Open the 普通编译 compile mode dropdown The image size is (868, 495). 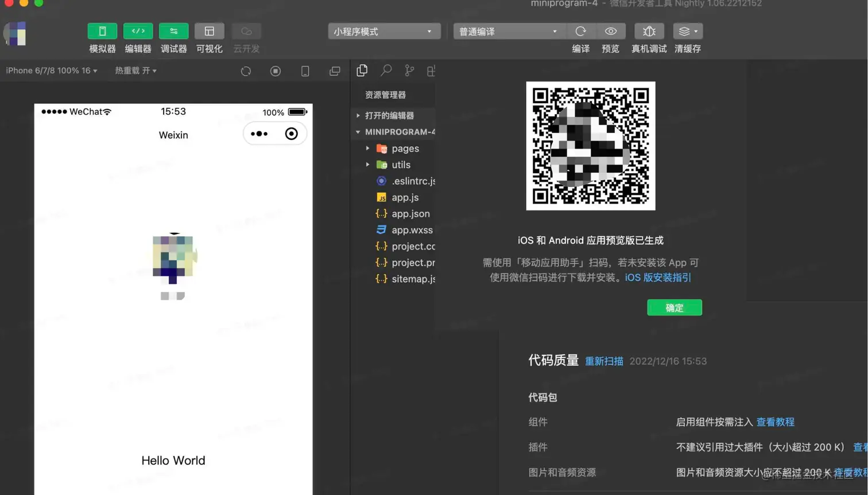[509, 31]
